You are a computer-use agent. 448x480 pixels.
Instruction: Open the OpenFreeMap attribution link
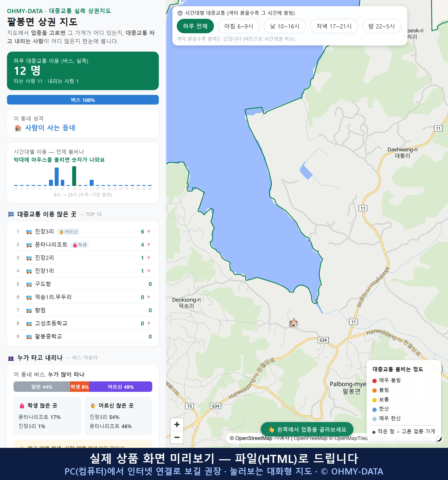point(311,438)
